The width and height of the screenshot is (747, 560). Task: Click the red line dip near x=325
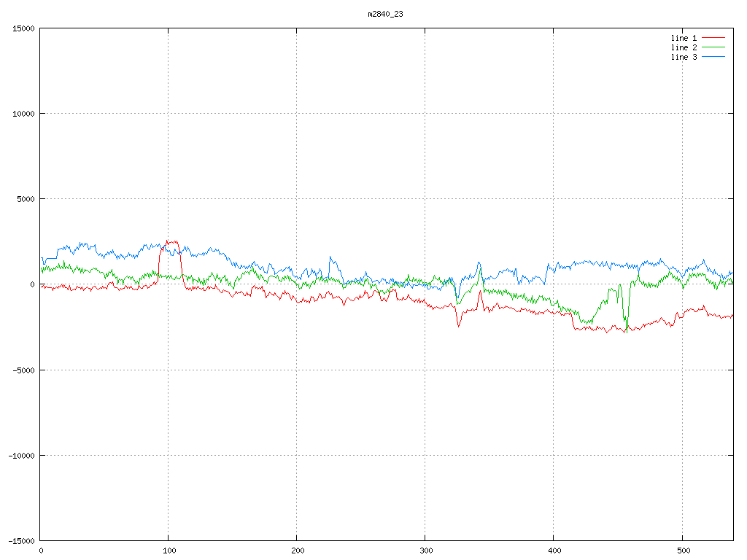(459, 326)
